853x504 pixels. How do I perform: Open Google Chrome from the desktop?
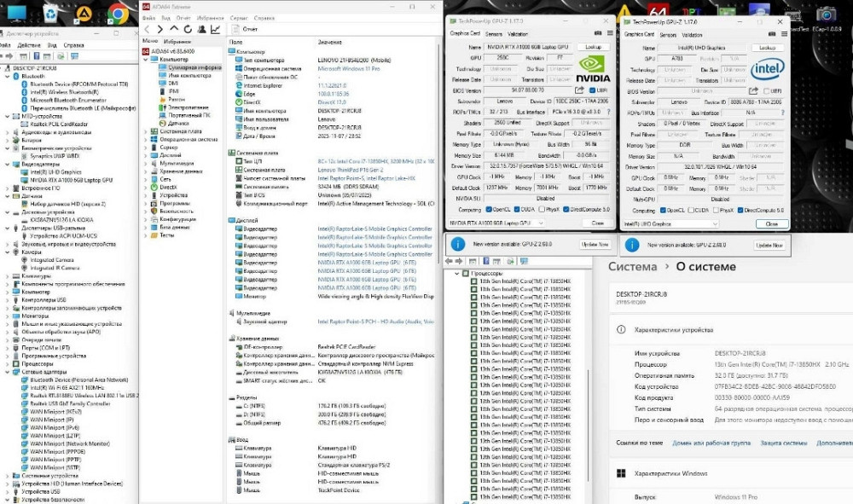(x=119, y=12)
